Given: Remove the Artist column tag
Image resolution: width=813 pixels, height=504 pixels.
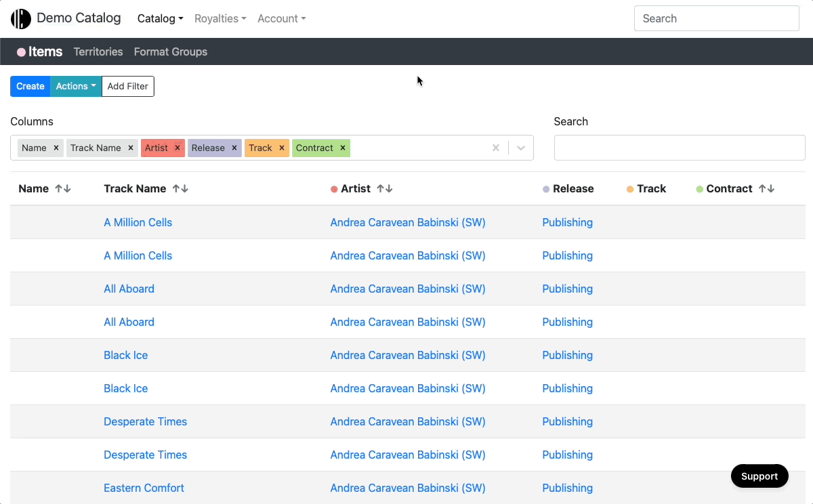Looking at the screenshot, I should pyautogui.click(x=178, y=148).
